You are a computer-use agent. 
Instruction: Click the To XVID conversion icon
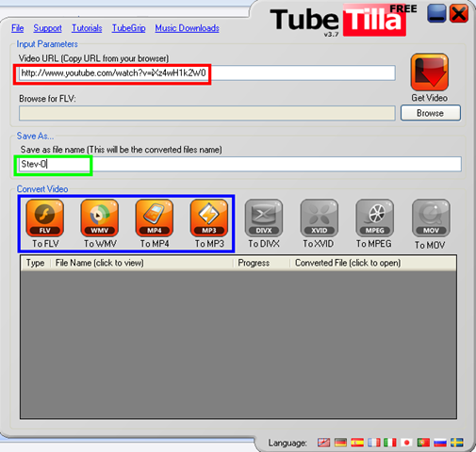(x=319, y=218)
